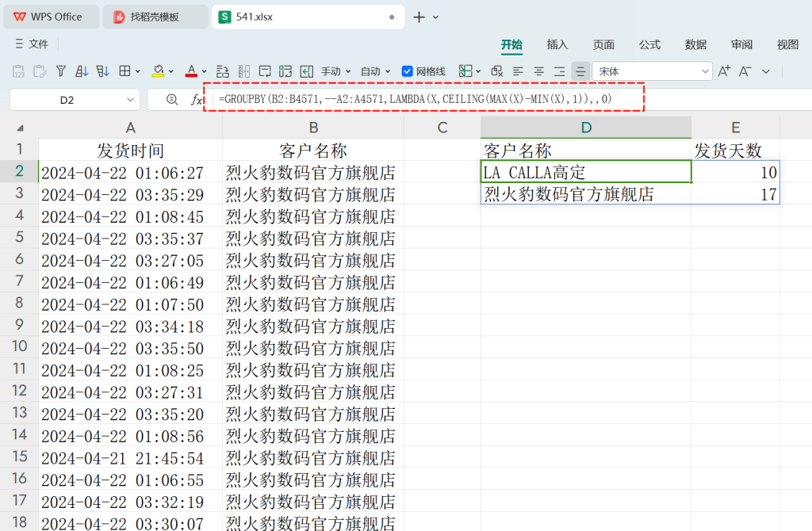Increase font size with A+ icon
The height and width of the screenshot is (531, 812).
tap(724, 71)
